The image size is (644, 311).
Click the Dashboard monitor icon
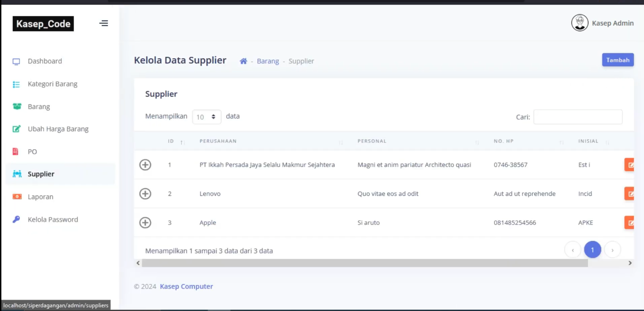pos(16,61)
